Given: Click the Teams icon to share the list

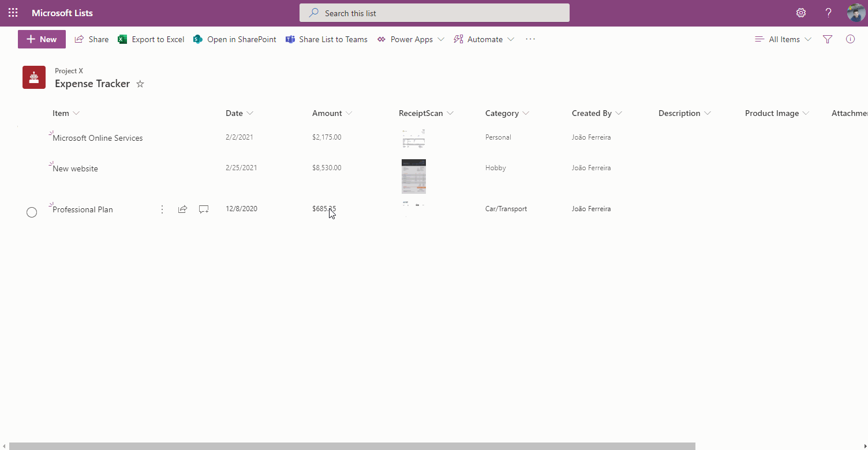Looking at the screenshot, I should point(290,39).
